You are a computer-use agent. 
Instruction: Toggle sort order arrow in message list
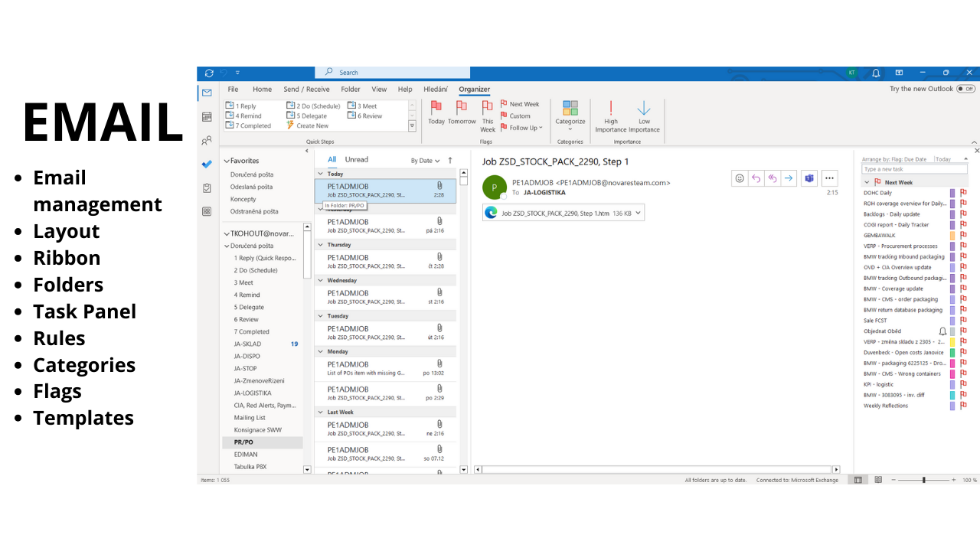(x=450, y=161)
